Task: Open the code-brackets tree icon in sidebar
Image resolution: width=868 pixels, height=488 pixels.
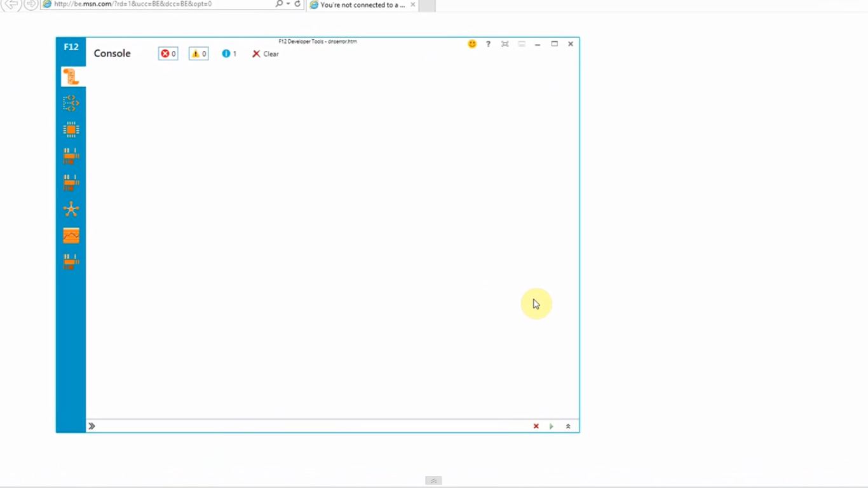Action: (x=71, y=103)
